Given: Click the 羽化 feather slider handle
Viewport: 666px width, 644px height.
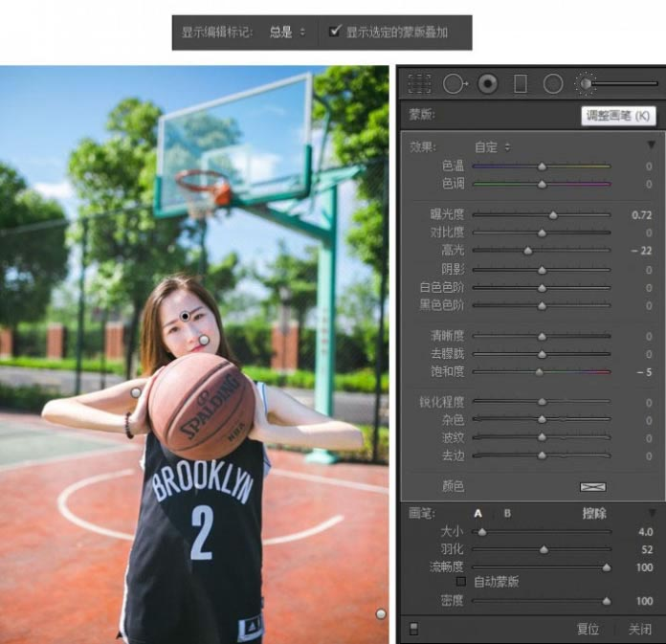Looking at the screenshot, I should click(544, 549).
